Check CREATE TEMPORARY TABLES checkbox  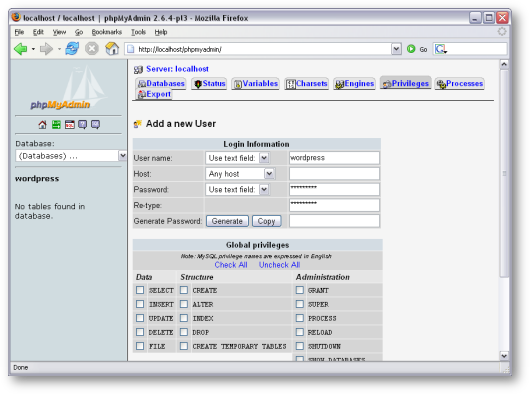point(184,346)
